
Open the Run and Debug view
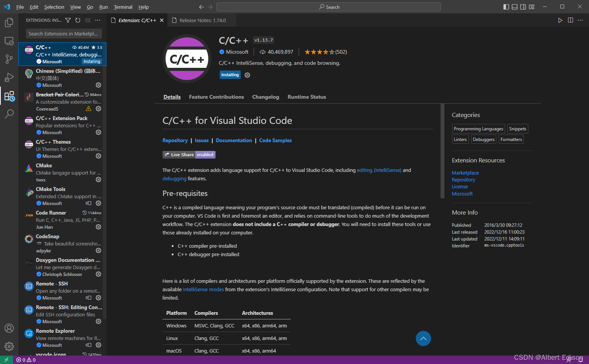[9, 77]
